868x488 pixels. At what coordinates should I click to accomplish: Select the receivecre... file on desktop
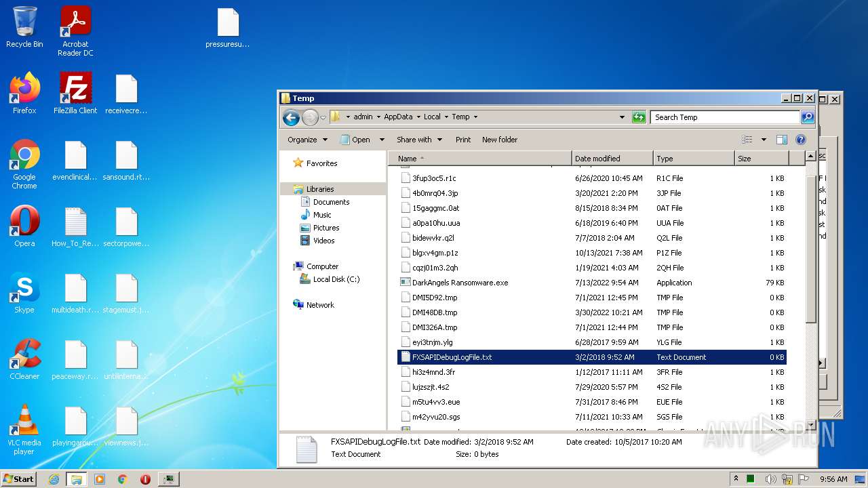click(x=126, y=94)
